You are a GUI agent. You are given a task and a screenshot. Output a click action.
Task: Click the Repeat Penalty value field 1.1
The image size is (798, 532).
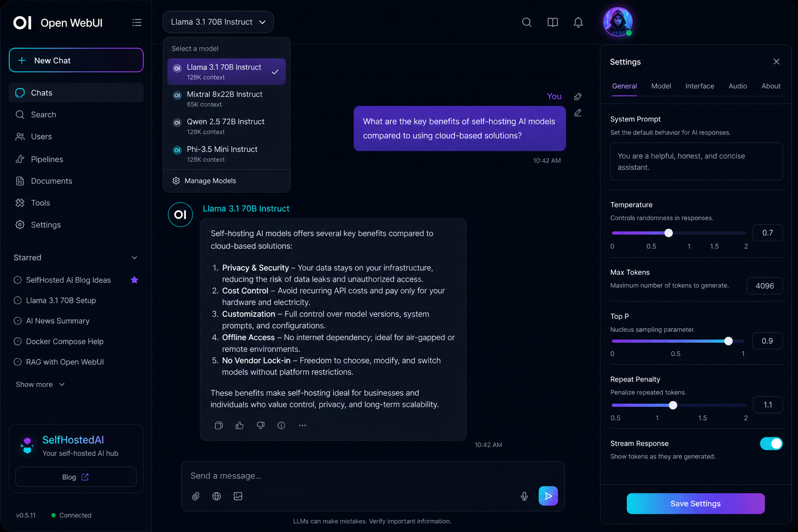(767, 405)
